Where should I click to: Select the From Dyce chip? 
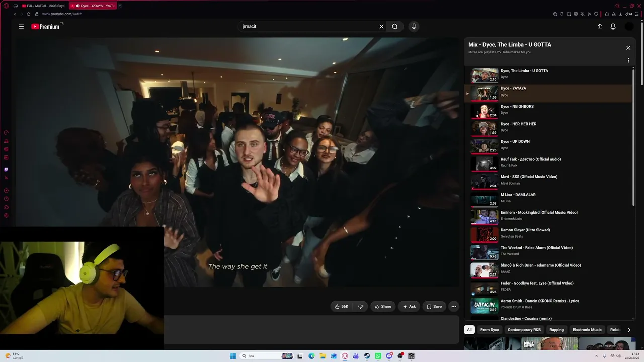(x=490, y=330)
